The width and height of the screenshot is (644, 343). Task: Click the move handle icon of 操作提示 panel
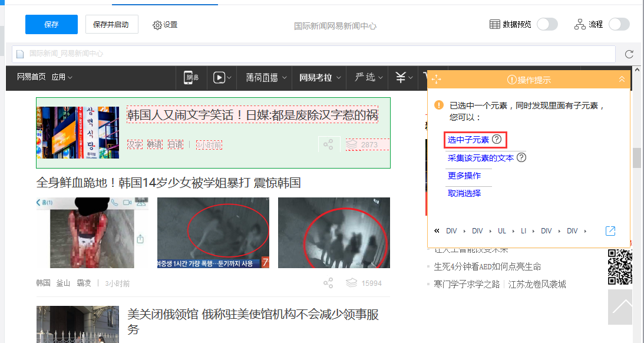coord(436,80)
